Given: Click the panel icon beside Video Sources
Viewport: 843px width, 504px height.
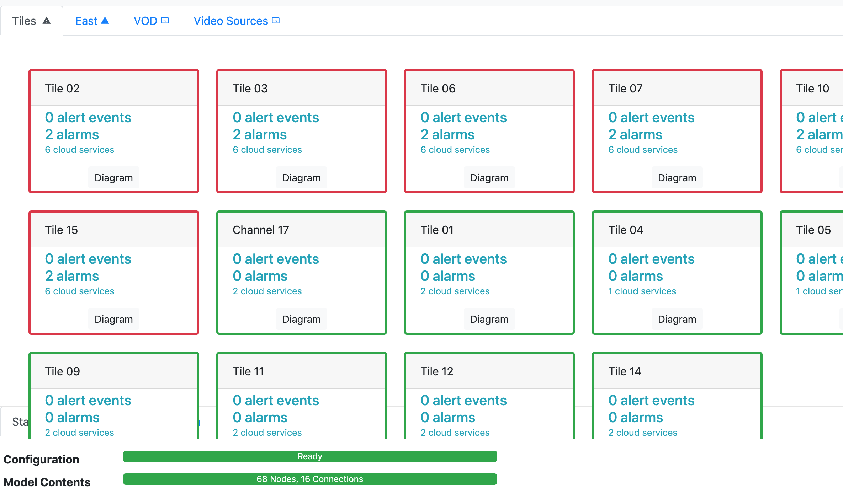Looking at the screenshot, I should coord(275,20).
